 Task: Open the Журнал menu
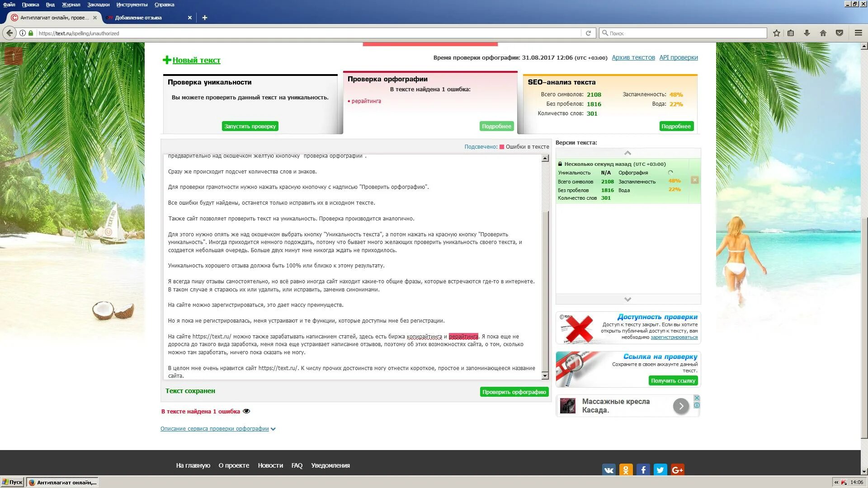pos(71,5)
